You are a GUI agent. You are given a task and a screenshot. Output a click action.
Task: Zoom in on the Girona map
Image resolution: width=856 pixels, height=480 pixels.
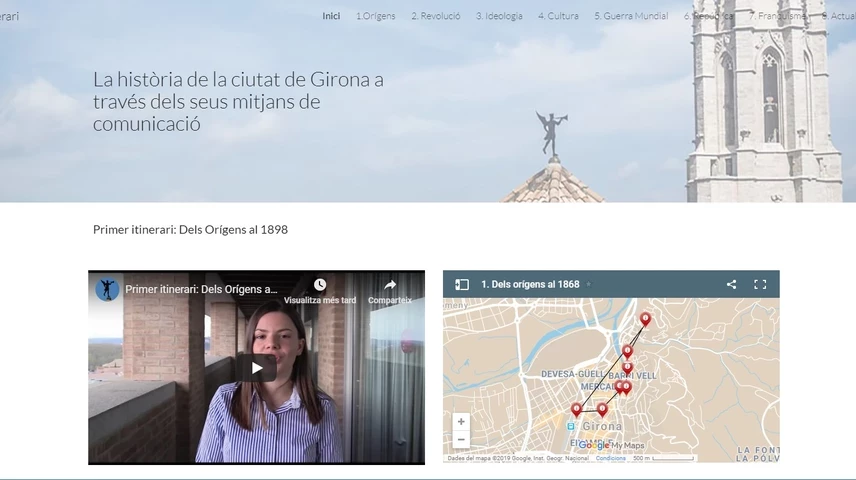click(461, 422)
